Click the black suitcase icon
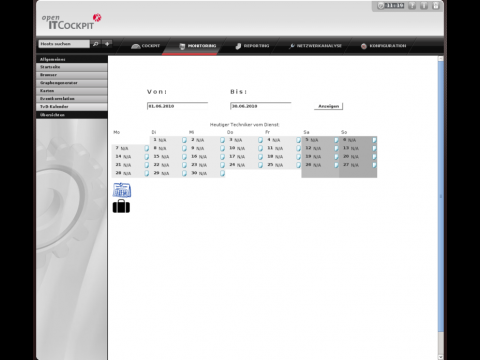This screenshot has width=480, height=360. [121, 206]
